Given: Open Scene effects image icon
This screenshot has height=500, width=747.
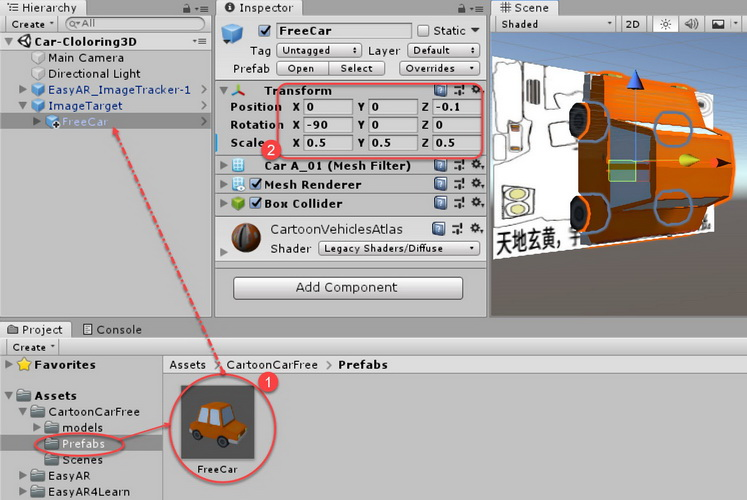Looking at the screenshot, I should point(718,24).
